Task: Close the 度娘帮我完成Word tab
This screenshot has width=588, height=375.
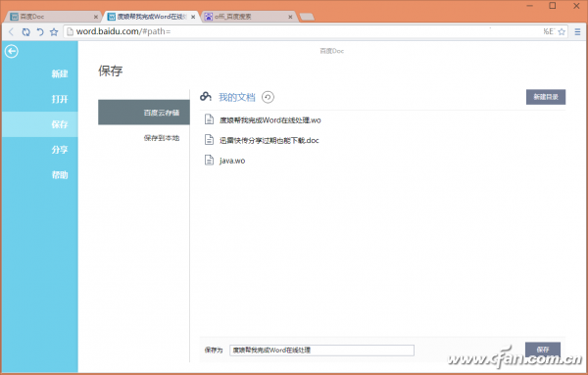Action: [x=193, y=17]
